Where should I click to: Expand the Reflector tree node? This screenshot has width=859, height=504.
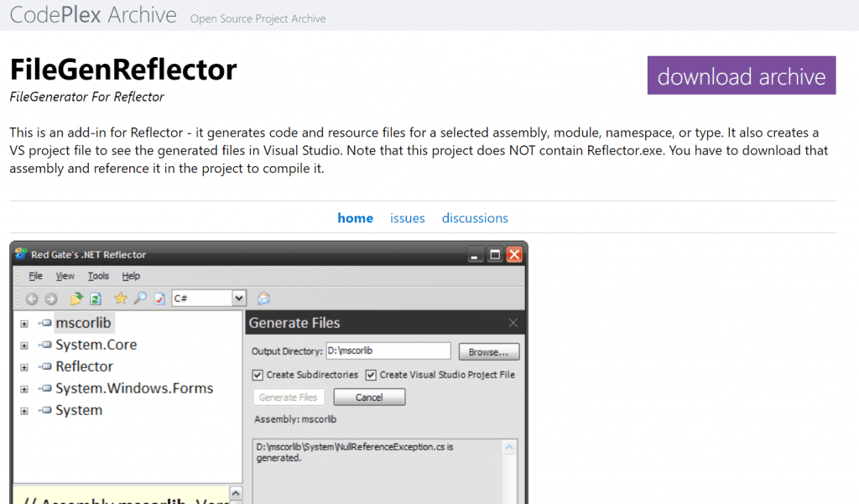click(24, 367)
